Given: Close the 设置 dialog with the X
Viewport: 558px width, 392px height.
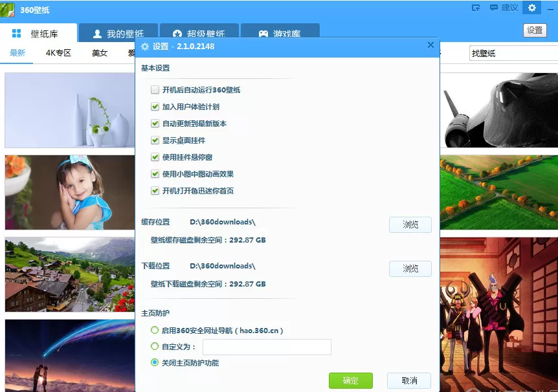Looking at the screenshot, I should click(x=430, y=45).
